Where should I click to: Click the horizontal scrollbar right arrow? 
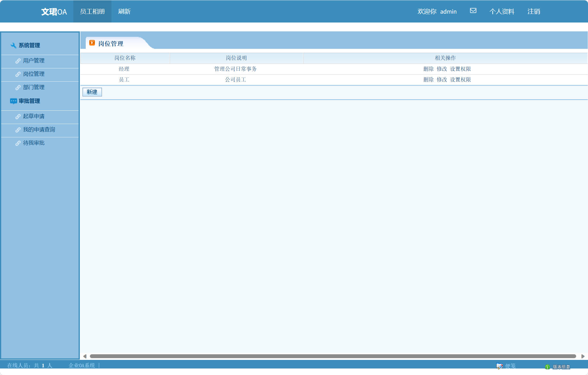pos(583,356)
